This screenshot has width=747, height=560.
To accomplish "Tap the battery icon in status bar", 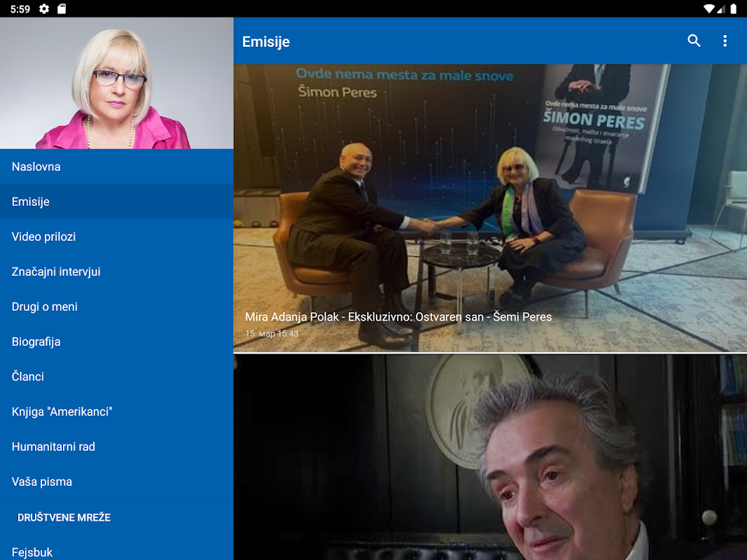I will (734, 8).
